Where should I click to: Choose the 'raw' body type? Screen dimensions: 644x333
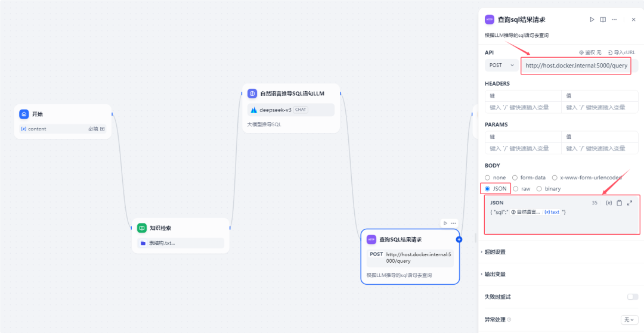(516, 189)
